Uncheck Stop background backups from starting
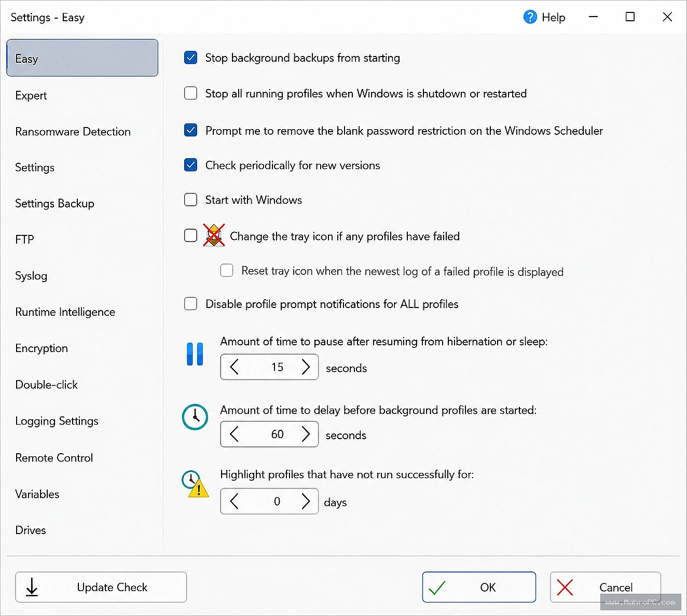Screen dimensions: 687x616 coord(190,58)
